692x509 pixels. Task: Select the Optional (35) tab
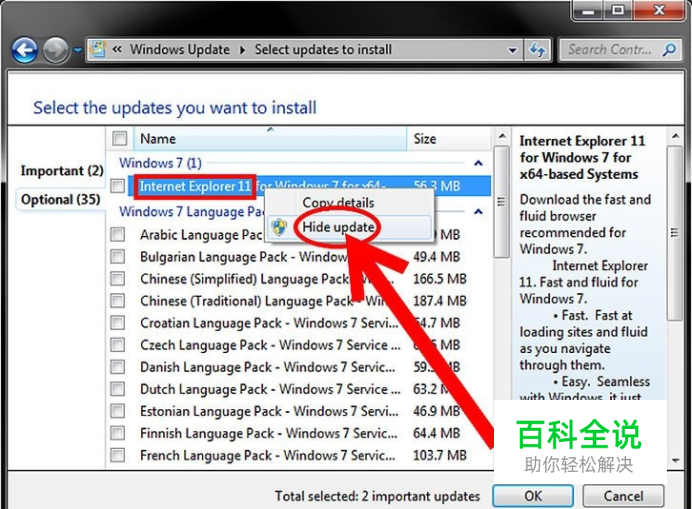[61, 200]
